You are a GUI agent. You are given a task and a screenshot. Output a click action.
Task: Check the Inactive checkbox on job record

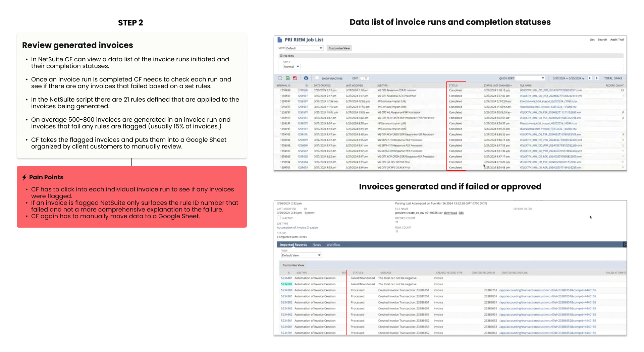(279, 218)
